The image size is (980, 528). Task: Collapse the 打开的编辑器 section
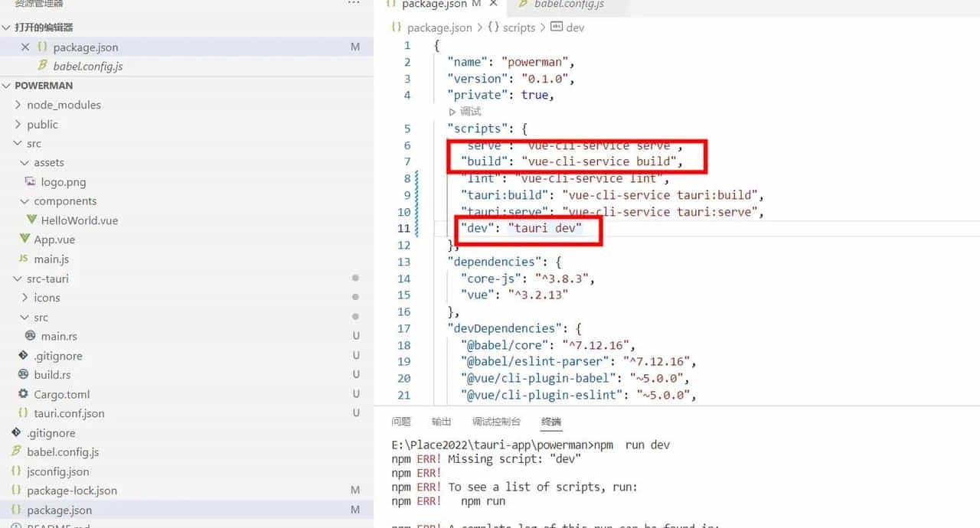8,28
